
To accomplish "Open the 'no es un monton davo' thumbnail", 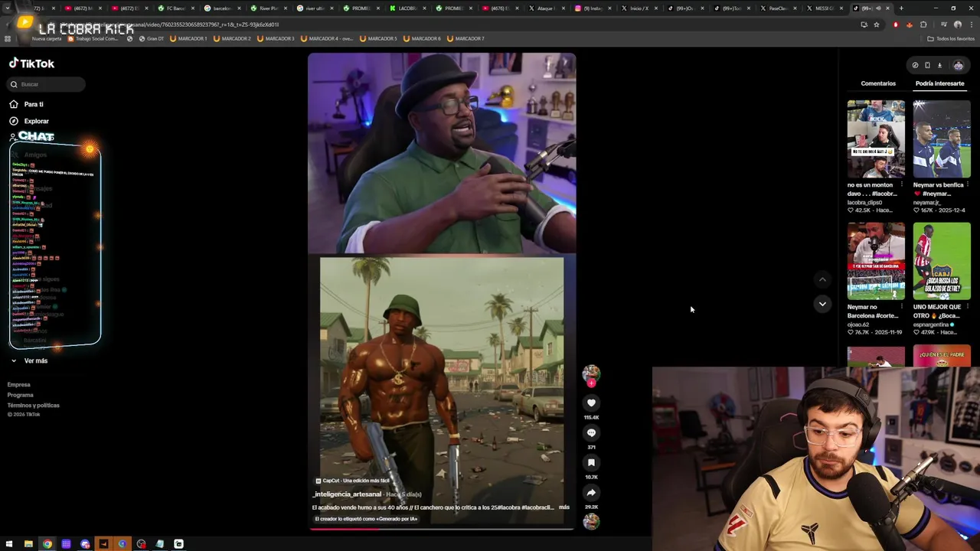I will point(876,139).
